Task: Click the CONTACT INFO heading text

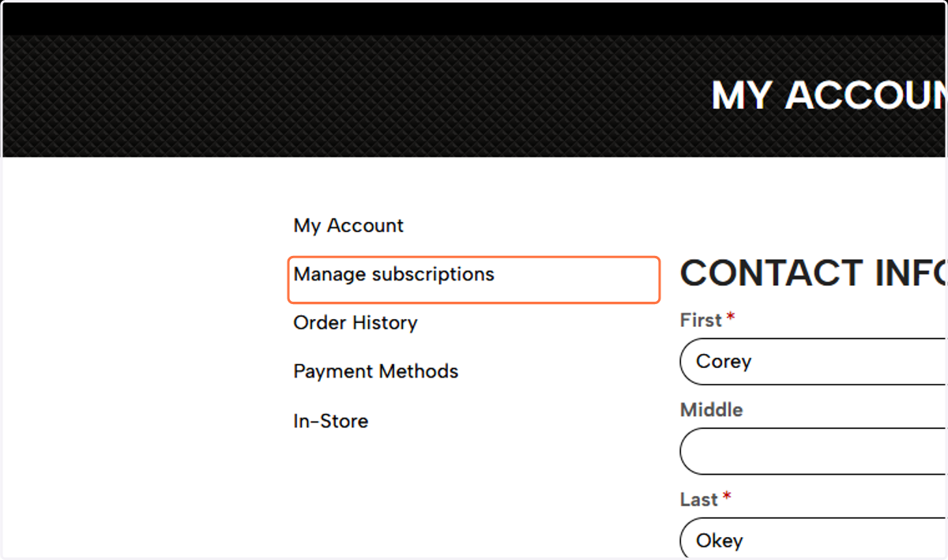Action: point(814,273)
